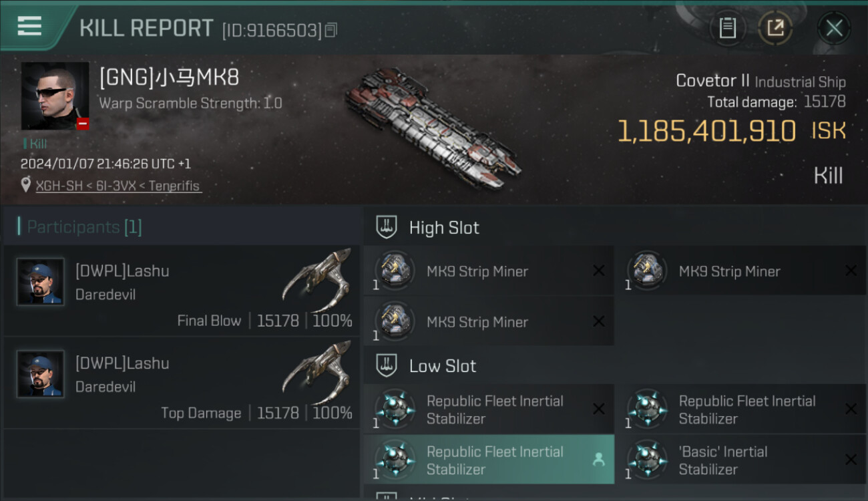Close the kill report window
868x501 pixels.
(x=834, y=28)
